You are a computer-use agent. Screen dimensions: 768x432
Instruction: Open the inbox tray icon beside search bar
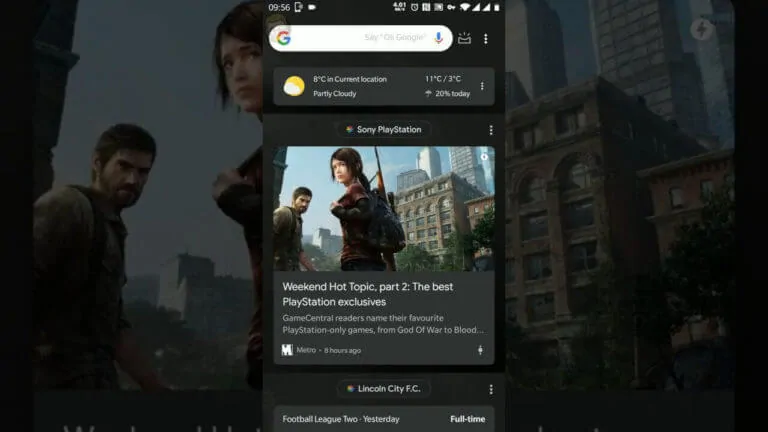pos(464,38)
